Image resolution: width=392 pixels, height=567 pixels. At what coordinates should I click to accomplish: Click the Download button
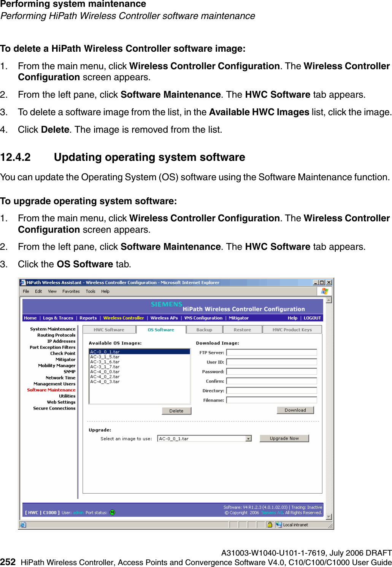(295, 410)
